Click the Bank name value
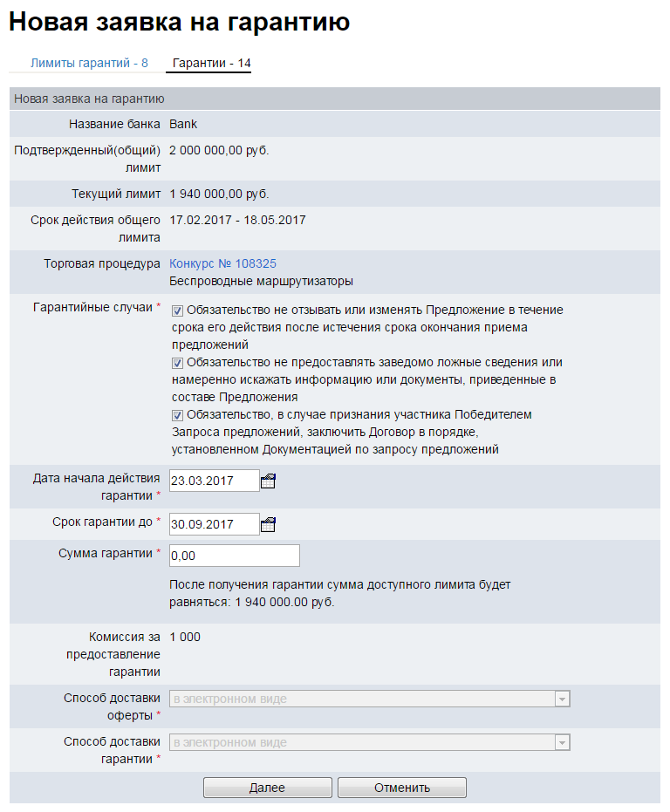Screen dimensions: 670x812 point(183,124)
